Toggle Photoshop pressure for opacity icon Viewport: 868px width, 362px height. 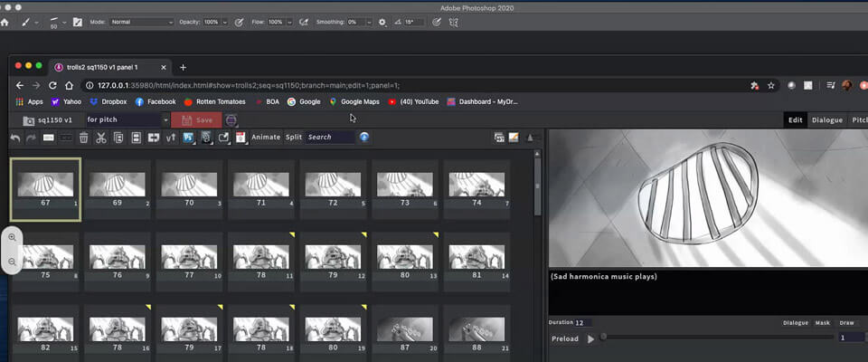239,23
